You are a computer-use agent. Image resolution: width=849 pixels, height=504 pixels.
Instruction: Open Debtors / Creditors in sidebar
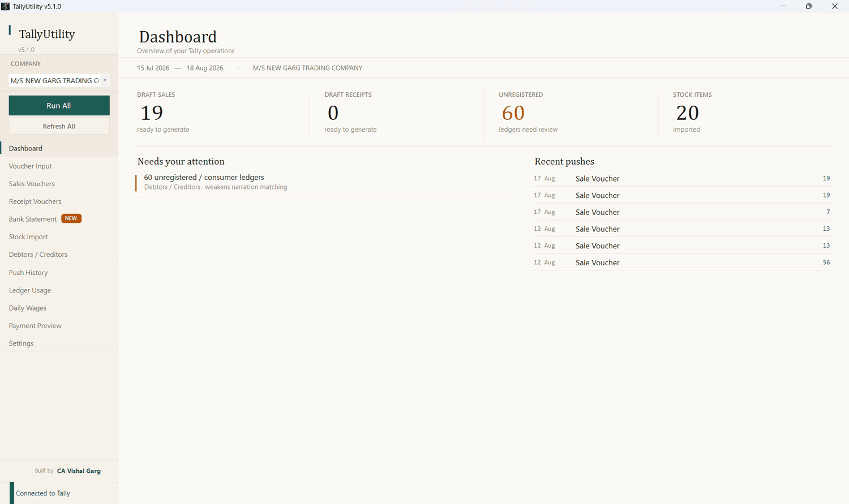(x=59, y=255)
